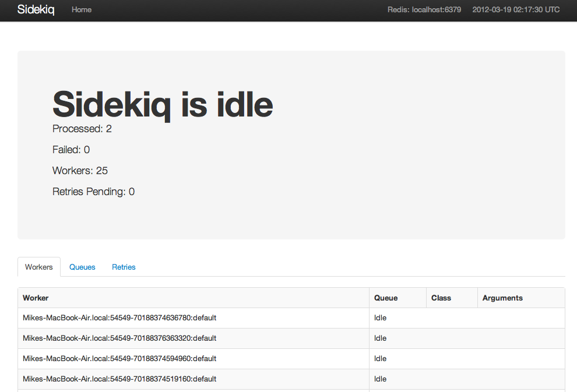This screenshot has height=392, width=577.
Task: Click the Retries Pending: 0 statistic
Action: pyautogui.click(x=93, y=192)
